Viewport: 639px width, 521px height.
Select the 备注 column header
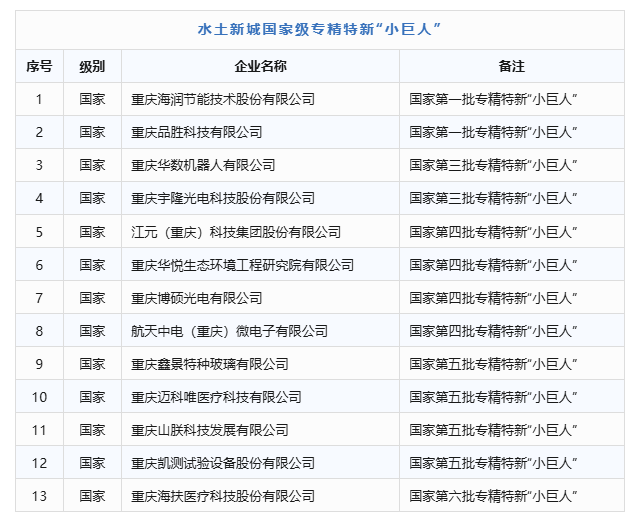(511, 66)
